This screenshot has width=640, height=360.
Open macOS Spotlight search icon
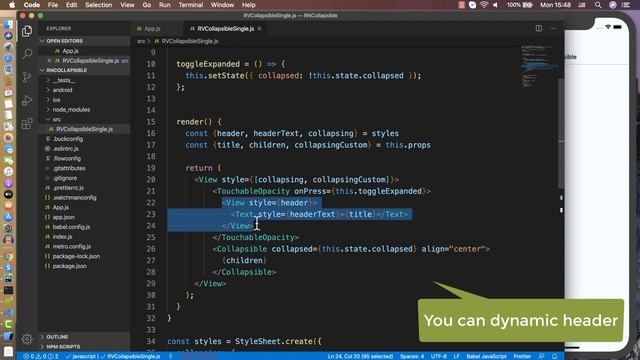(598, 5)
